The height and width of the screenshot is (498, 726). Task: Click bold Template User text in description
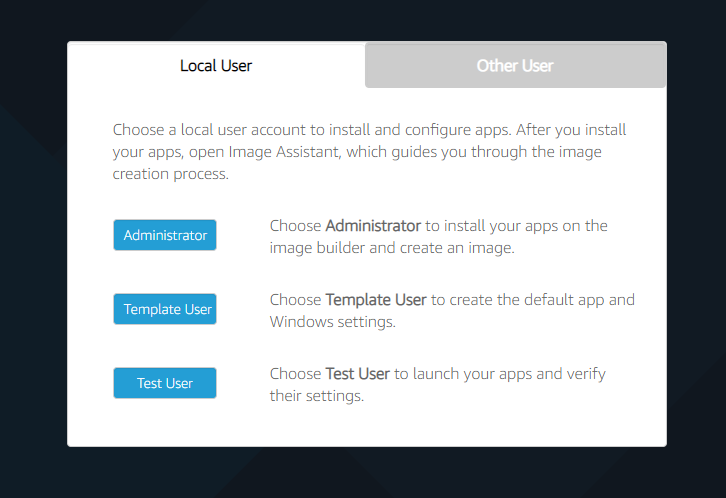click(376, 300)
